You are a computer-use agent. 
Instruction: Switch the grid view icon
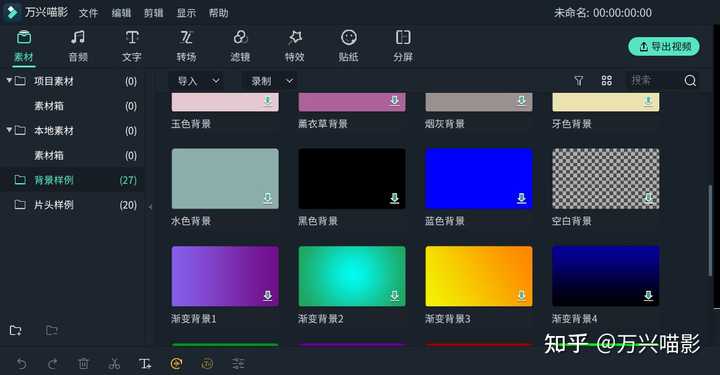[607, 81]
